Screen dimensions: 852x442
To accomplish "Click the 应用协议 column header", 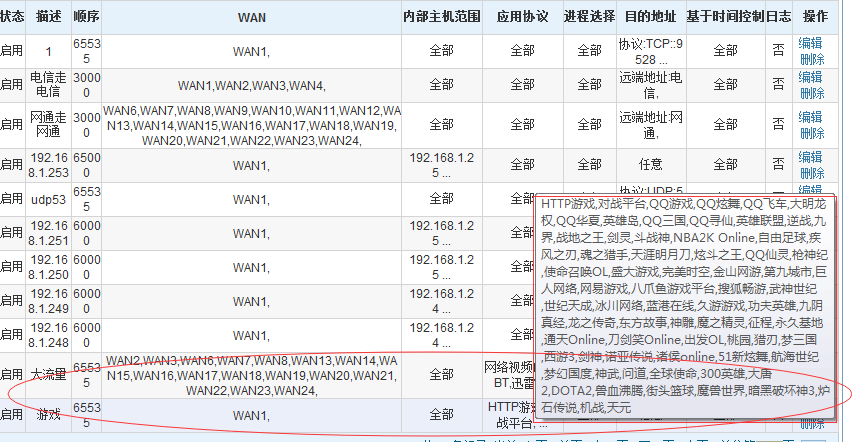I will (523, 17).
